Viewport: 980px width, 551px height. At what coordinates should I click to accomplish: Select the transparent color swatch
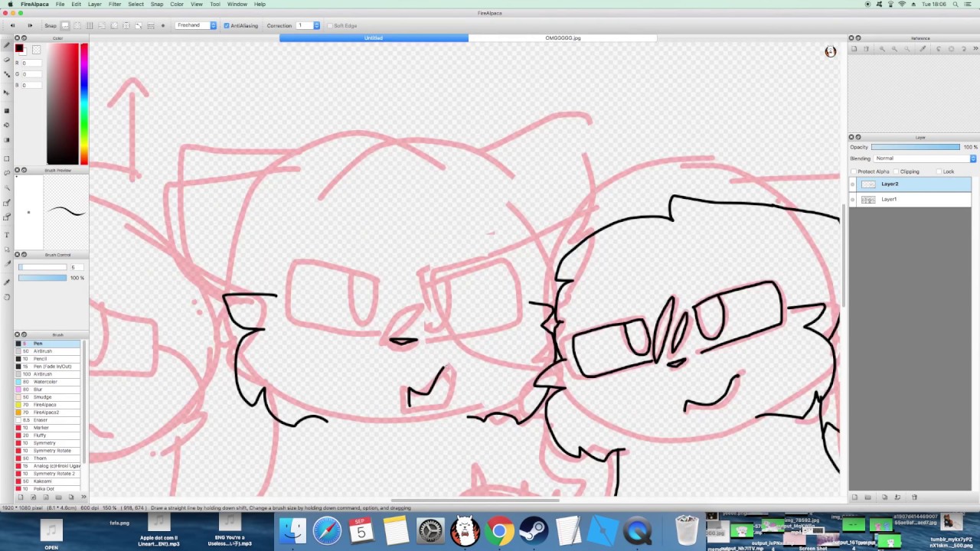(36, 50)
